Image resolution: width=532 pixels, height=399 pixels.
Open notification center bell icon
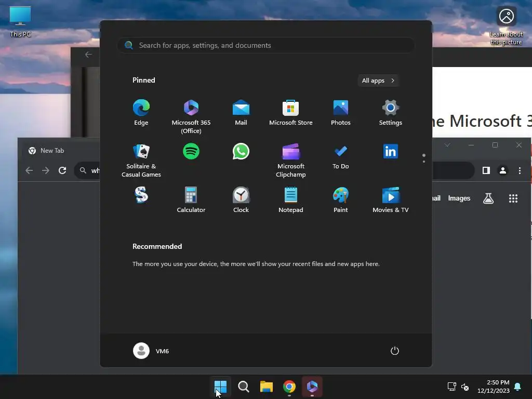517,387
